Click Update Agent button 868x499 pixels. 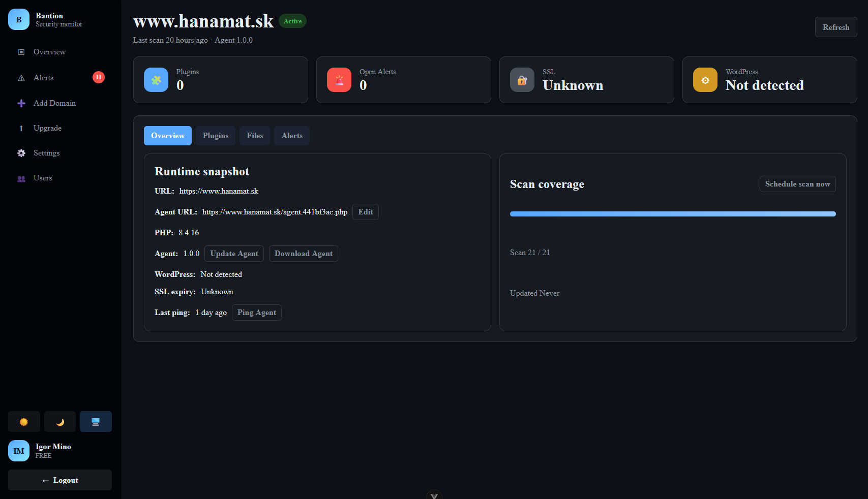[234, 254]
